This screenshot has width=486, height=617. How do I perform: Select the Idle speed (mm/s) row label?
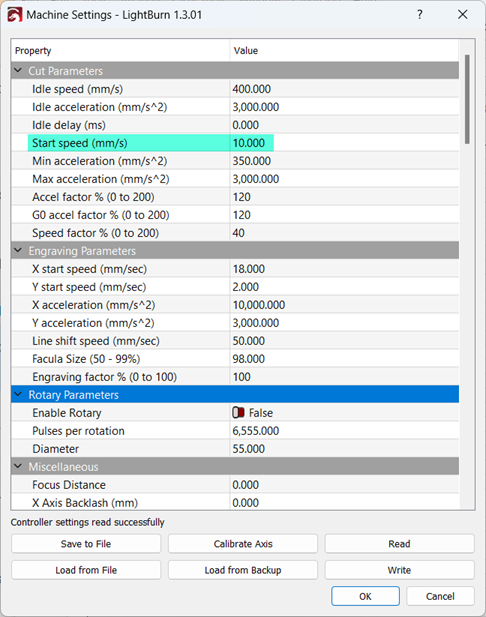pyautogui.click(x=78, y=89)
